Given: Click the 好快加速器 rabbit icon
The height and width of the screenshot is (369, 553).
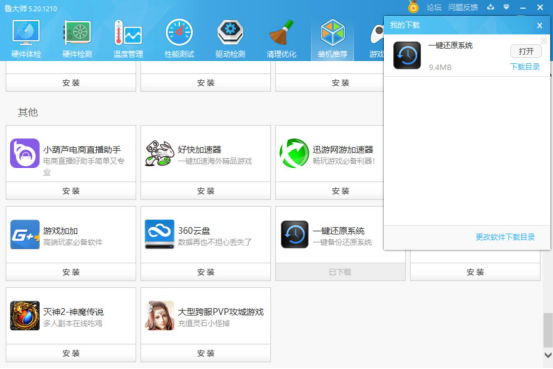Looking at the screenshot, I should 160,153.
